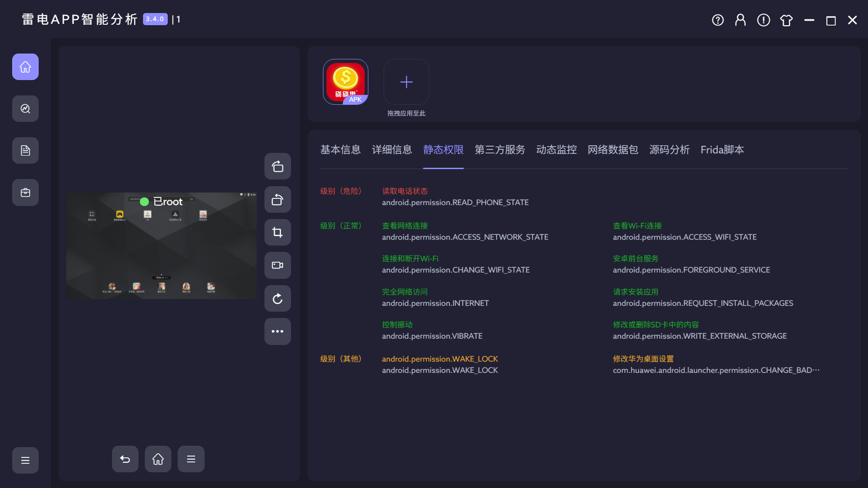Open the emulator menu button
Viewport: 868px width, 488px height.
(x=191, y=459)
